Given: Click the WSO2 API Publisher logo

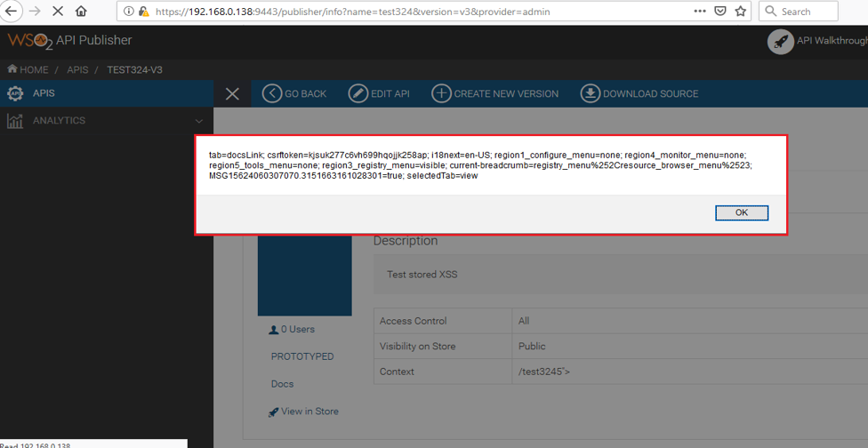Looking at the screenshot, I should click(69, 41).
